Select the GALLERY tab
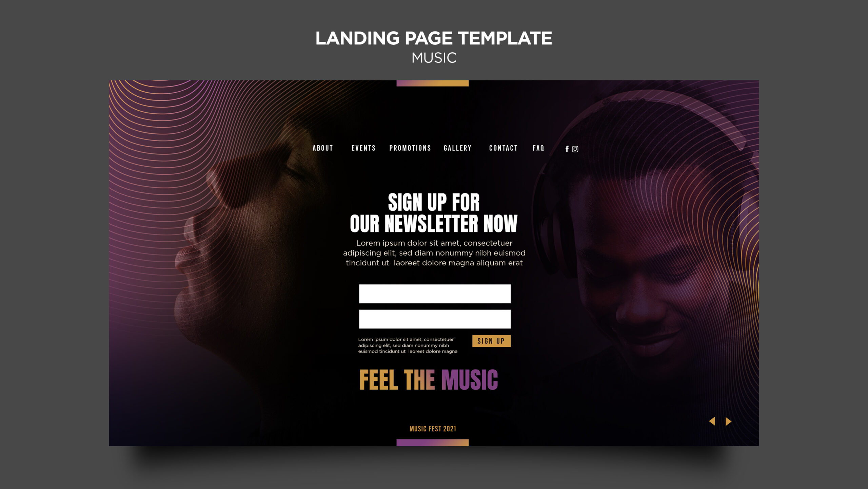Image resolution: width=868 pixels, height=489 pixels. pyautogui.click(x=458, y=149)
